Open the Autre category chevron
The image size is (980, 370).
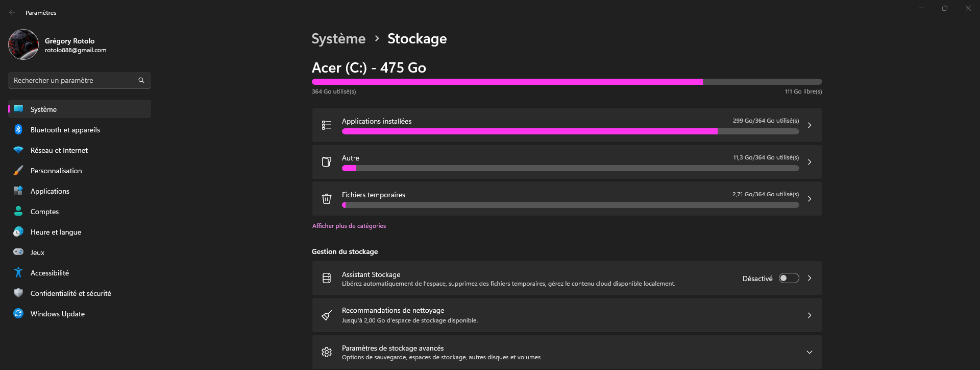pyautogui.click(x=809, y=162)
